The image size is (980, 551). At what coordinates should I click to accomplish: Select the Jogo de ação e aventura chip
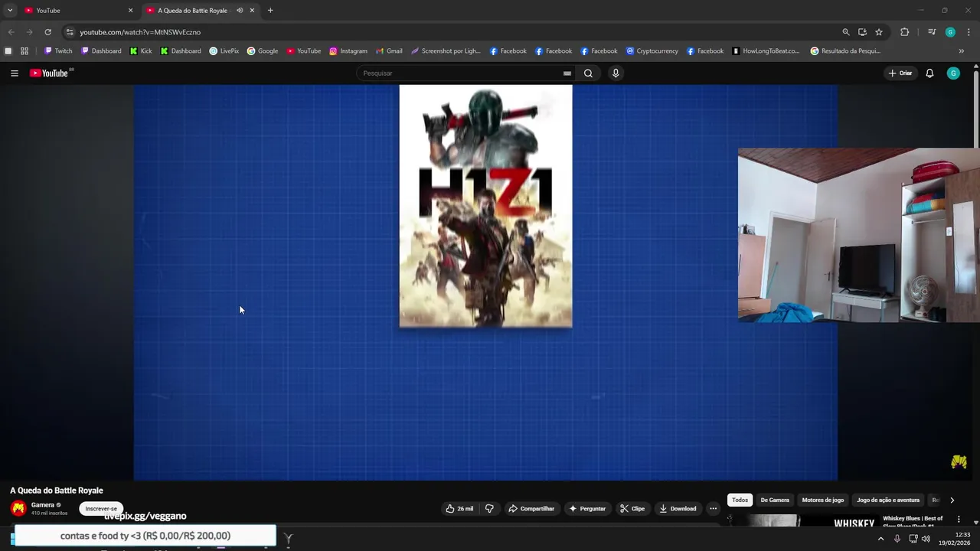click(888, 500)
